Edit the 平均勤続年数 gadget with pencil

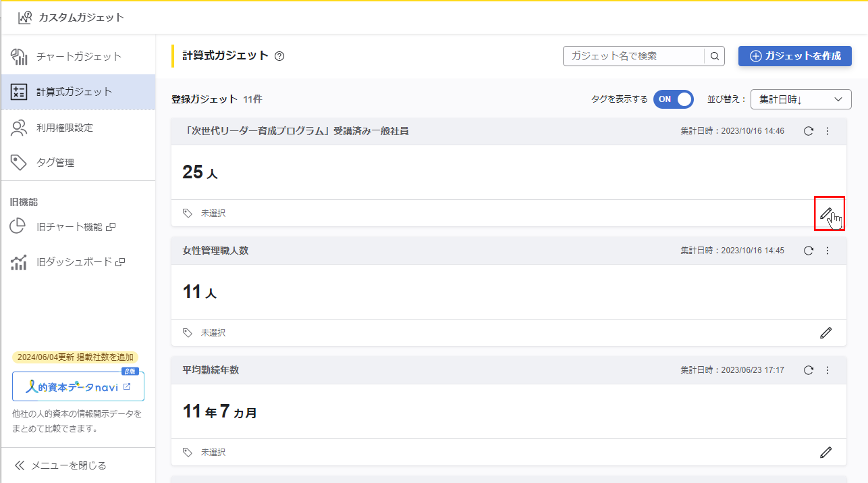coord(826,452)
